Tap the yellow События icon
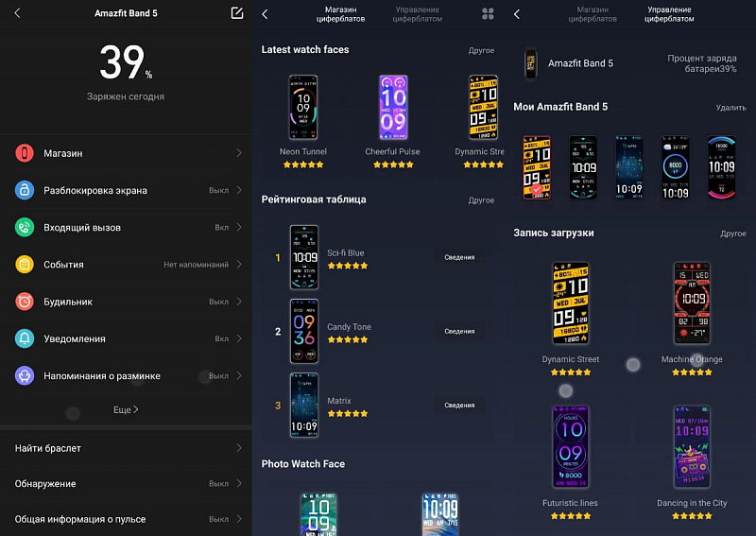This screenshot has width=756, height=536. tap(25, 265)
